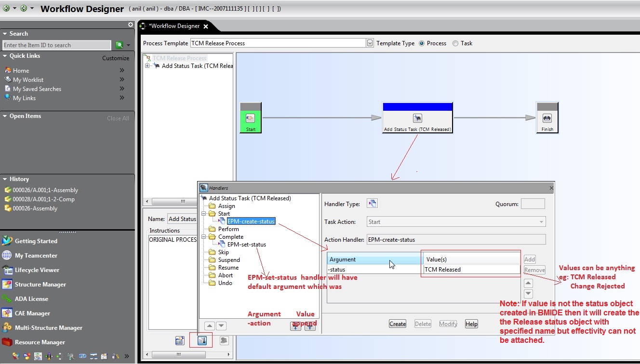Viewport: 640px width, 364px height.
Task: Select the Task template type radio button
Action: [x=455, y=43]
